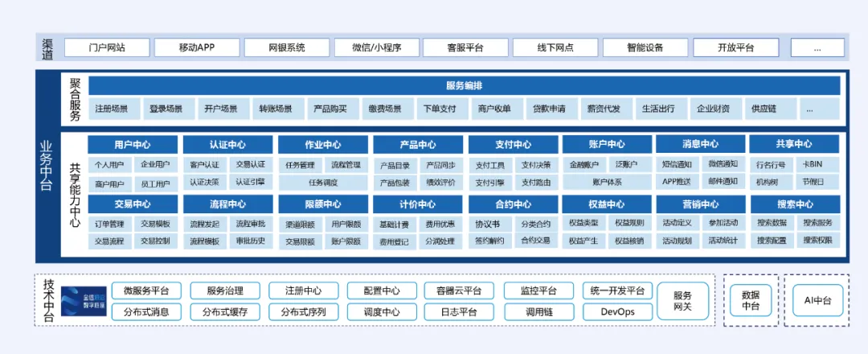Click the 微服务平台 box
Image resolution: width=868 pixels, height=354 pixels.
pos(146,290)
